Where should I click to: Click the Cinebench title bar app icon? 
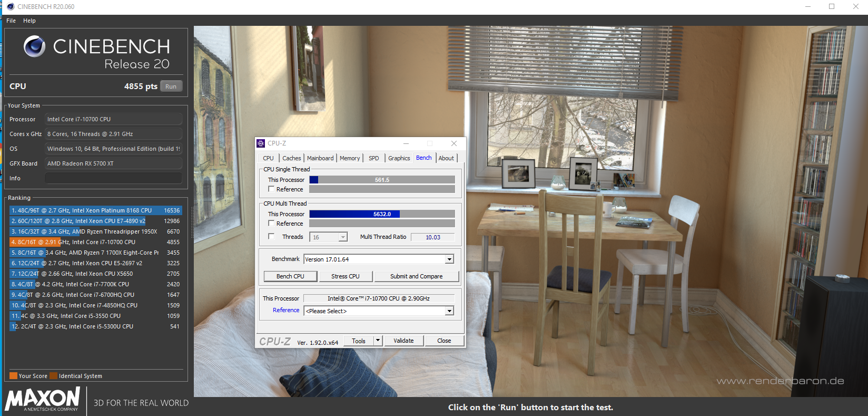click(11, 7)
